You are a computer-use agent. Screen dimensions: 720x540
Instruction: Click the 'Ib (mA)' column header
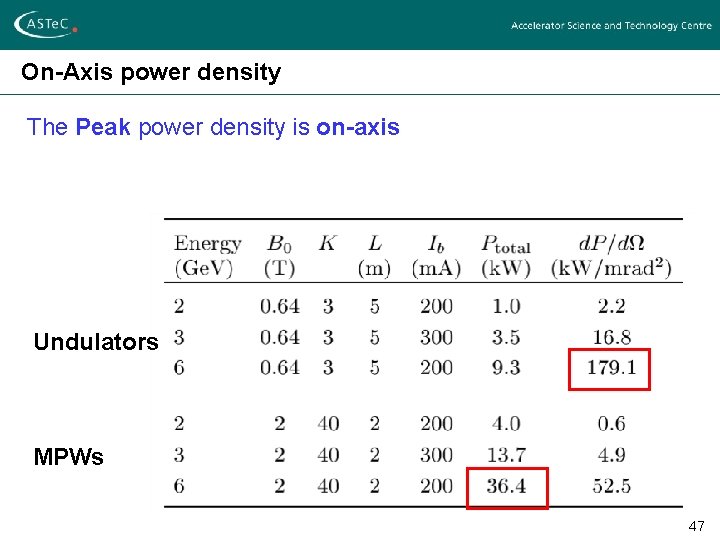(x=436, y=256)
